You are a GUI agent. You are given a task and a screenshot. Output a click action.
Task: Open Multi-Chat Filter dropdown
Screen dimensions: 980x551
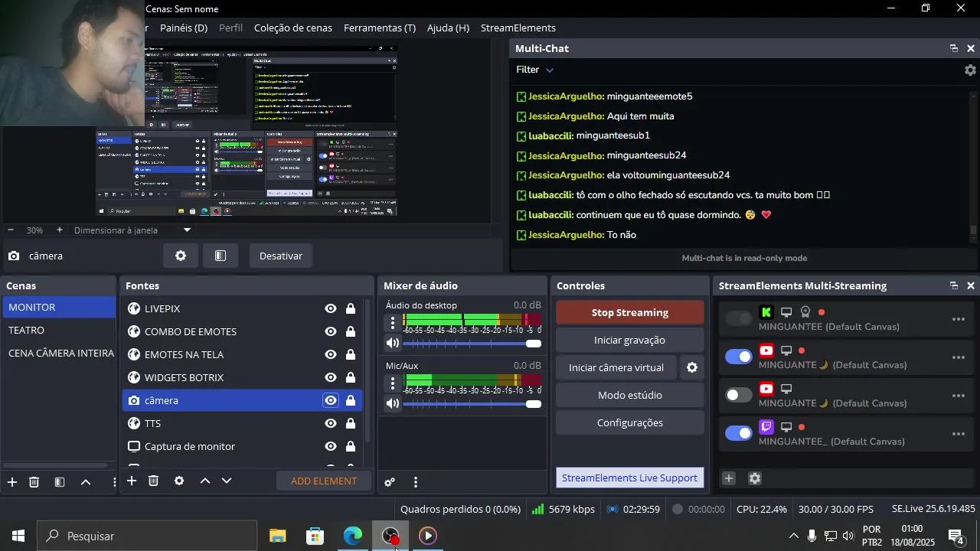534,70
